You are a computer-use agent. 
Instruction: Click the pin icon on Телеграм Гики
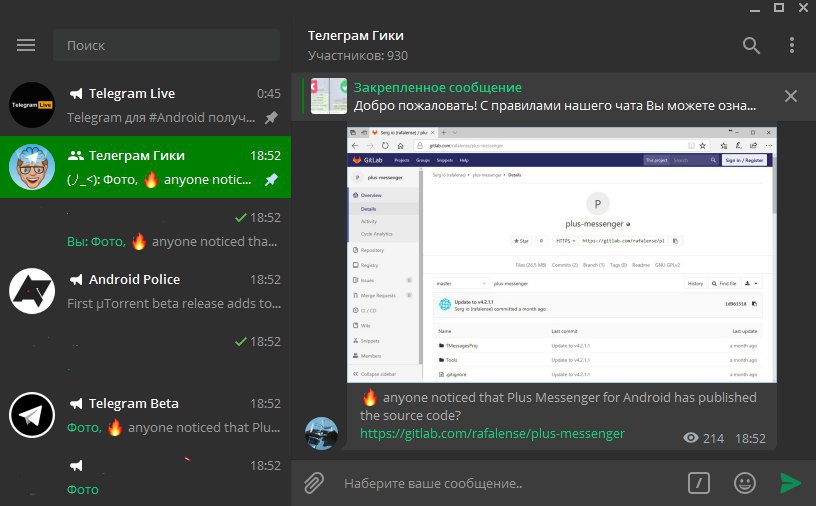tap(271, 180)
